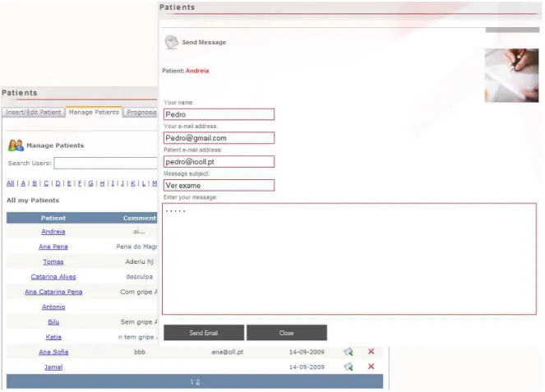This screenshot has height=392, width=545.
Task: Click the comment desculpa for Catarina Alves
Action: tap(140, 277)
